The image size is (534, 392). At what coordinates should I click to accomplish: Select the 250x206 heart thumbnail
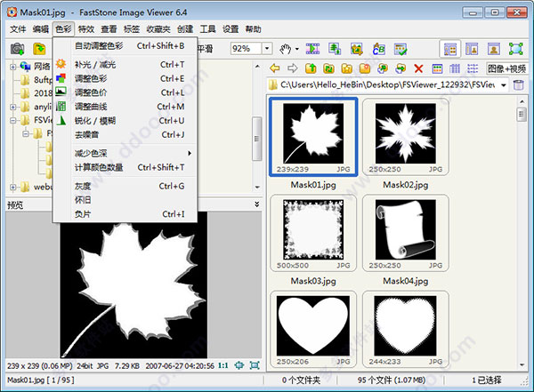click(x=313, y=329)
